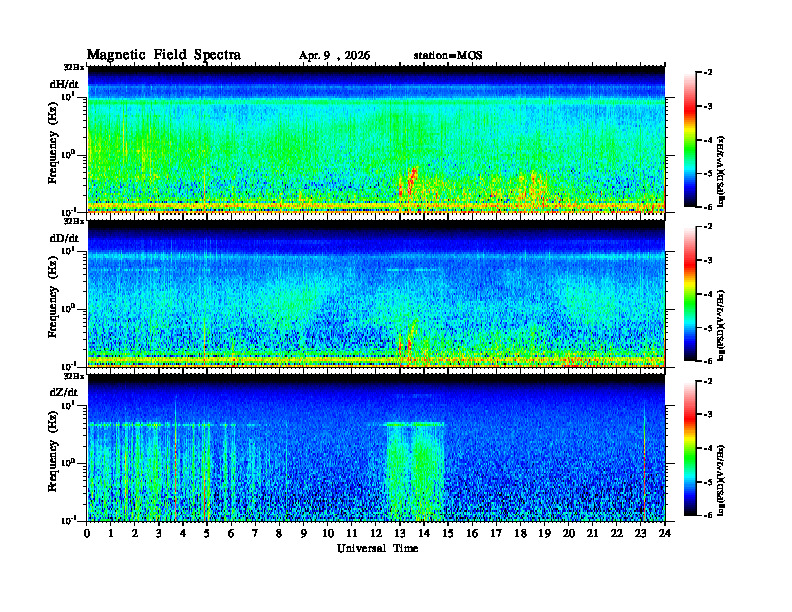Screen dimensions: 792x612
Task: Click hour tick label 15 on time axis
Action: (448, 534)
